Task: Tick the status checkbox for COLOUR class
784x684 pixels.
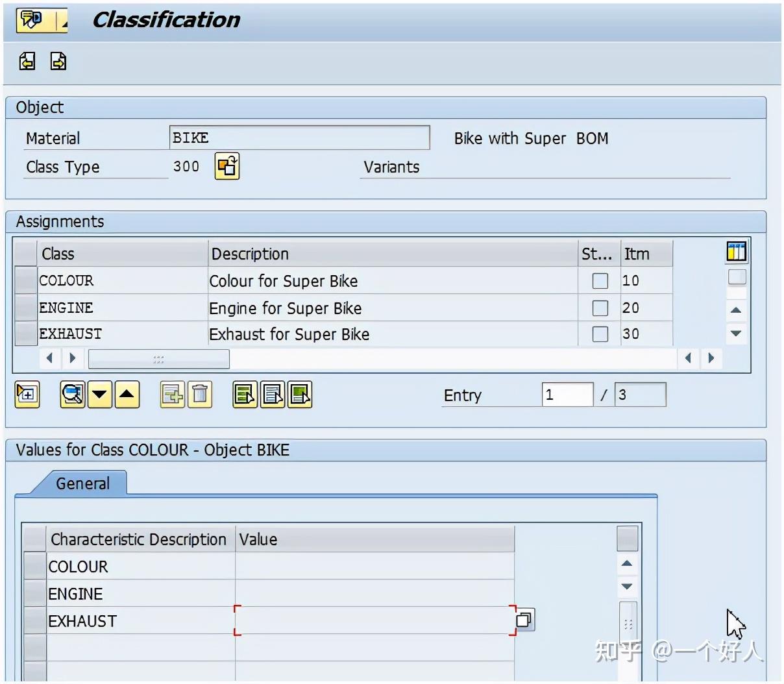Action: [x=600, y=280]
